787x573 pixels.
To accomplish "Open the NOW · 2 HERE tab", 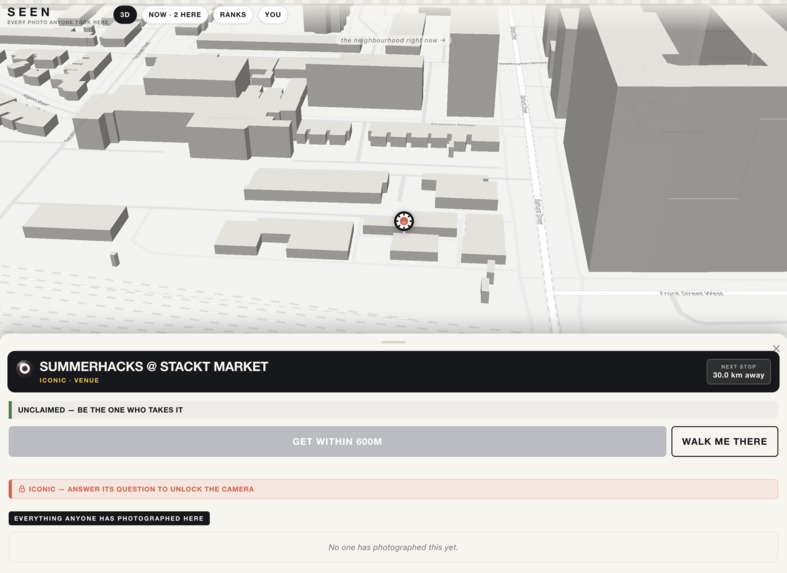I will [x=175, y=15].
